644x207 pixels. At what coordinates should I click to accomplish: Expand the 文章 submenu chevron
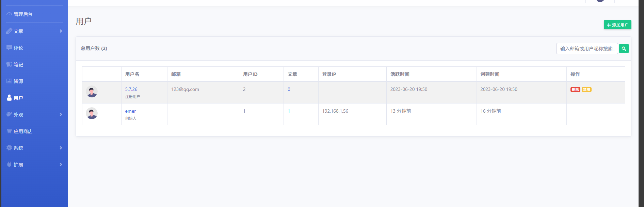61,31
